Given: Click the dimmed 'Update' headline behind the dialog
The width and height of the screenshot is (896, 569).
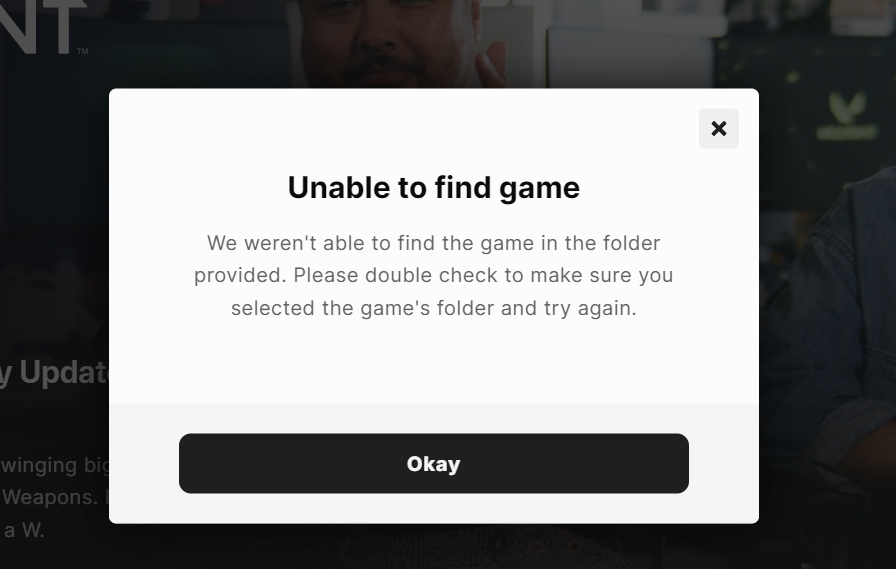Looking at the screenshot, I should click(54, 372).
